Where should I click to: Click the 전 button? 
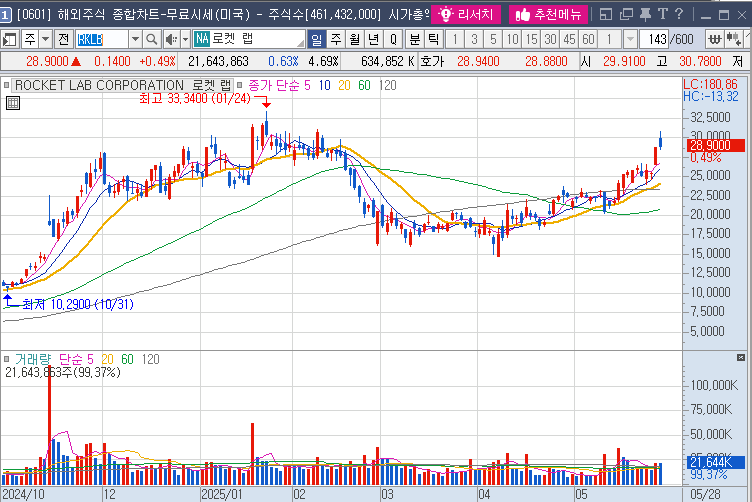tap(64, 39)
